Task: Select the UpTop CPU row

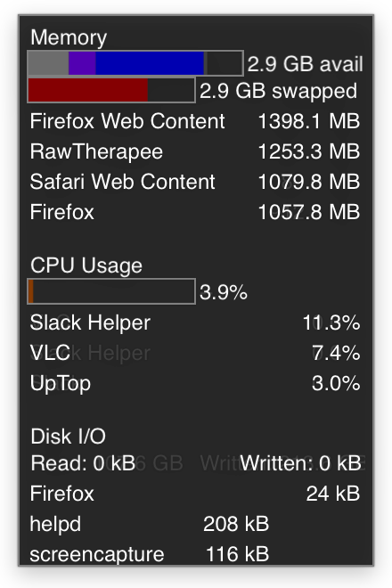Action: point(195,383)
